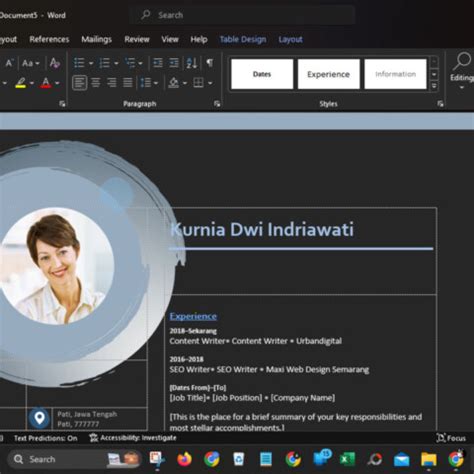The height and width of the screenshot is (474, 474).
Task: Toggle center alignment
Action: (x=96, y=83)
